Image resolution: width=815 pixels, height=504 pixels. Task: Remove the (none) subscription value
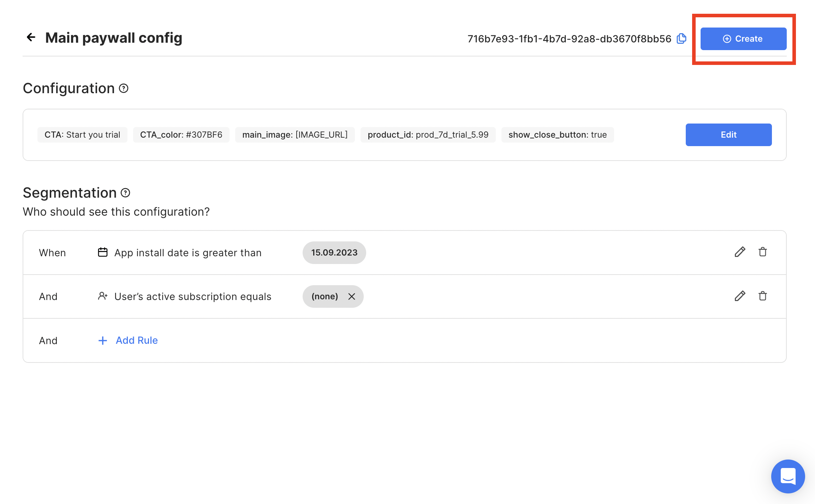351,296
